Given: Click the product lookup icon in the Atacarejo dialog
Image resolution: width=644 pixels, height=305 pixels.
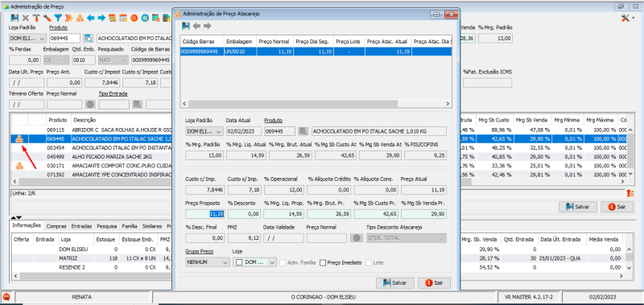Looking at the screenshot, I should click(x=303, y=131).
